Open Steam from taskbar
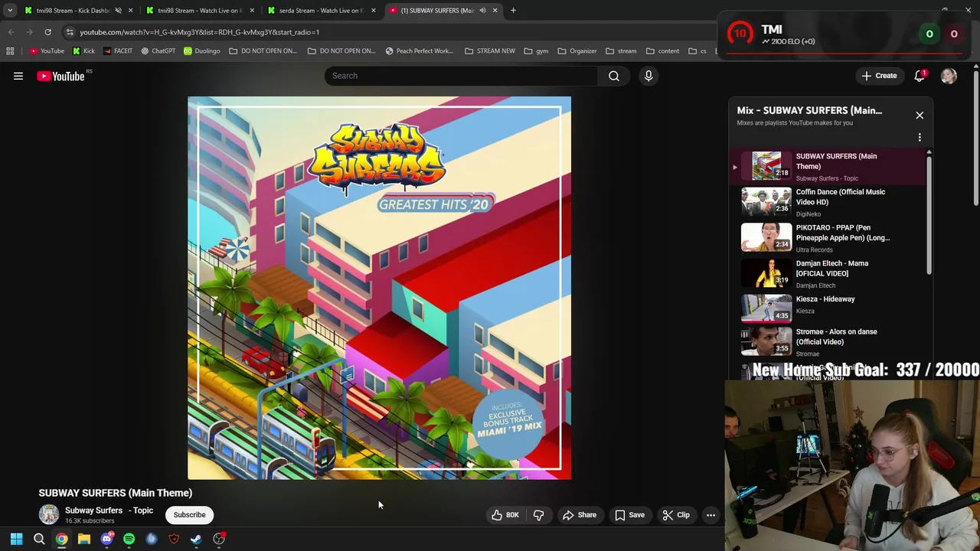The height and width of the screenshot is (551, 980). click(196, 540)
